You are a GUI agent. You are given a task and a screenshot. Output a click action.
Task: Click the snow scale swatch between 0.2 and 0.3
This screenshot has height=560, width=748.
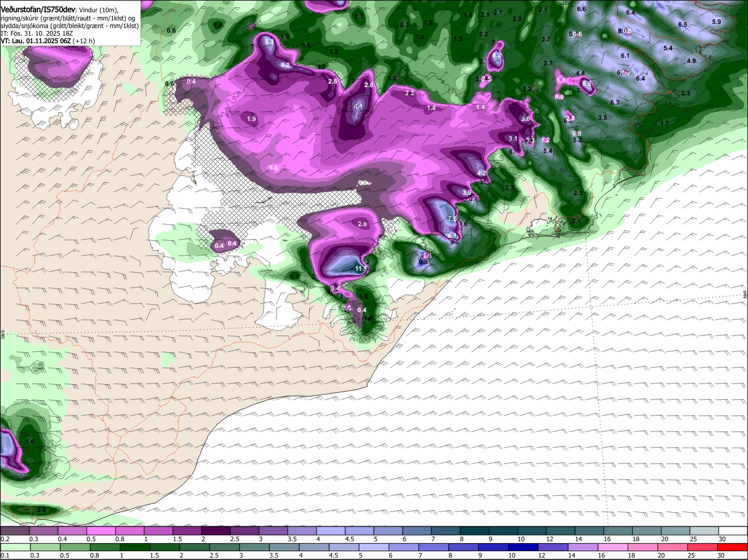coord(15,530)
